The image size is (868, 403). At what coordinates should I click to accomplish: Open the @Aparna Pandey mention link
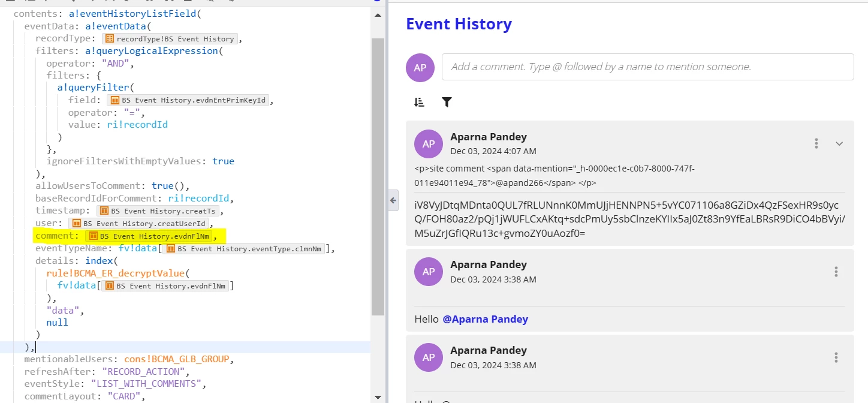[x=485, y=319]
